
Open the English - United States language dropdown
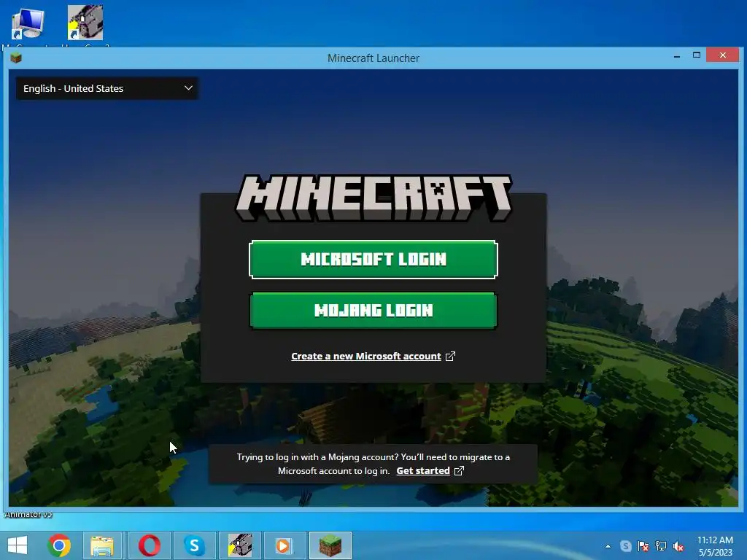[107, 88]
